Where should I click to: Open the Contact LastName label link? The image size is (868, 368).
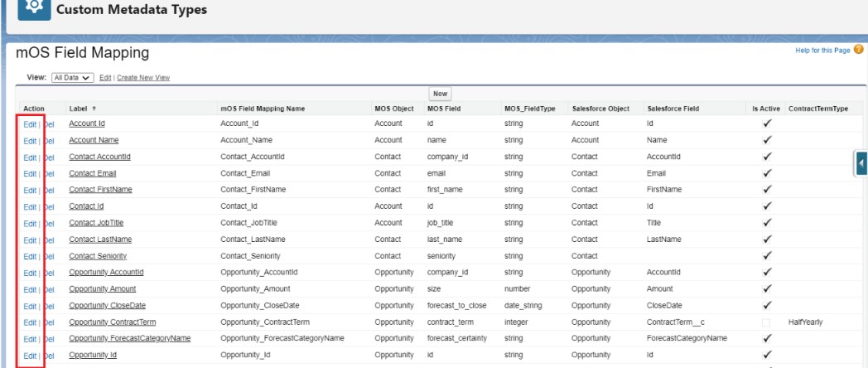100,240
